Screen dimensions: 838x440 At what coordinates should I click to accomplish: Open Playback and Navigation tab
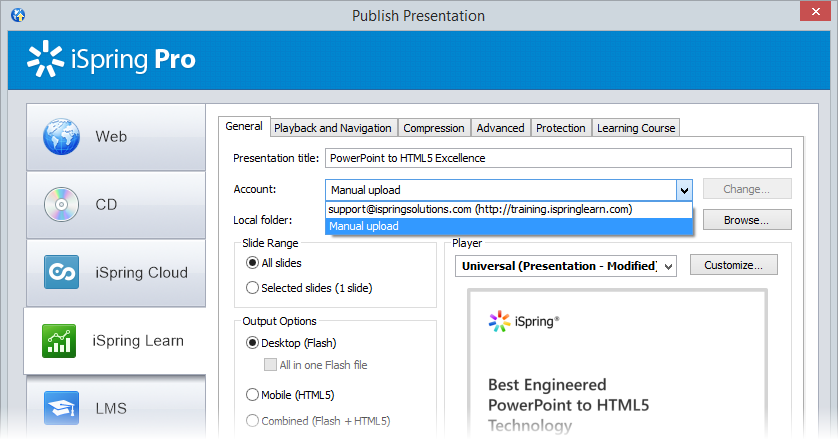(333, 128)
